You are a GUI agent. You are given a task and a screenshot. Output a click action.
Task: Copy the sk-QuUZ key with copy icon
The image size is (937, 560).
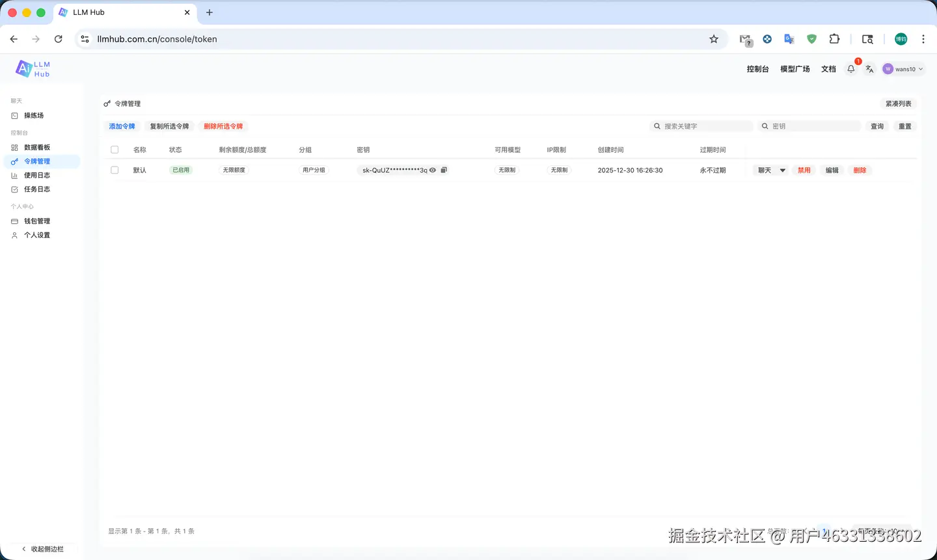click(444, 170)
